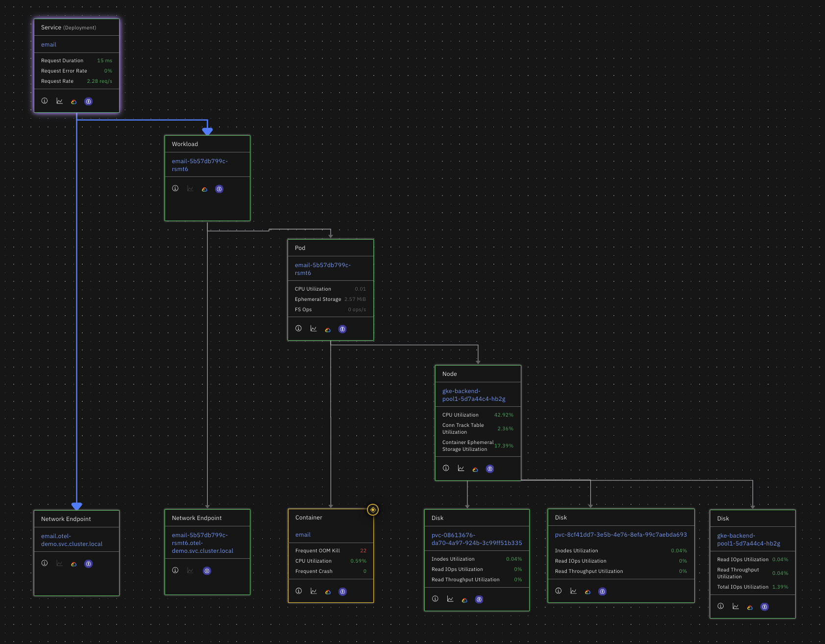Click Google Cloud icon on the Node card
The image size is (825, 644).
475,469
